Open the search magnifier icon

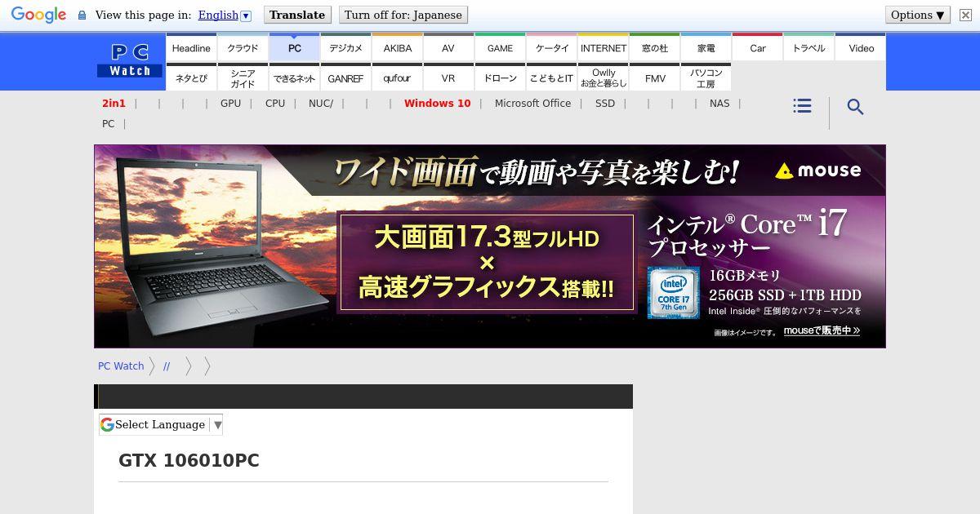click(855, 107)
